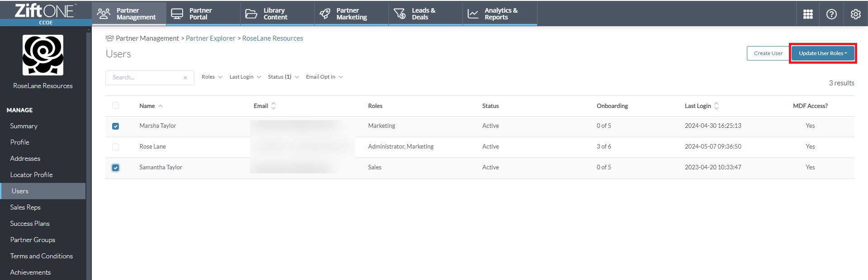Open the Partner Management tab
Screen dimensions: 868x280
pyautogui.click(x=129, y=14)
